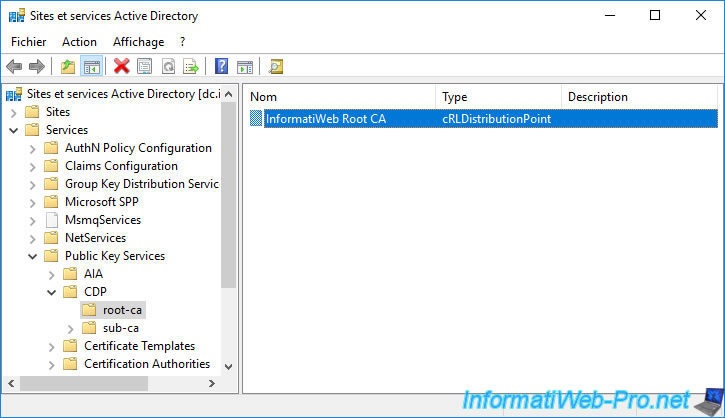Toggle the console tree pane icon
This screenshot has height=418, width=725.
pyautogui.click(x=91, y=67)
